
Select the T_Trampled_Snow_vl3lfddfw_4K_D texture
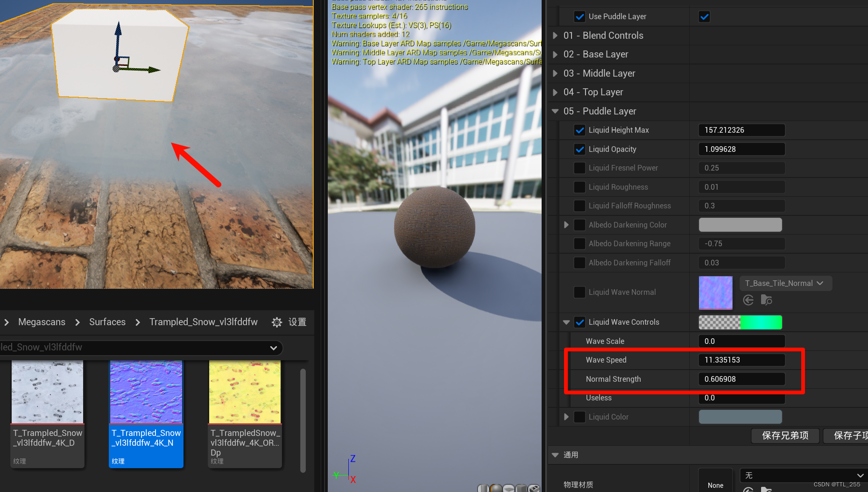(47, 414)
